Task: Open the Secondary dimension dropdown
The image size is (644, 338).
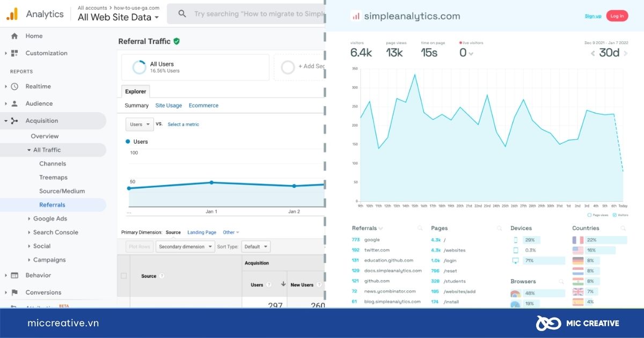Action: [x=185, y=247]
